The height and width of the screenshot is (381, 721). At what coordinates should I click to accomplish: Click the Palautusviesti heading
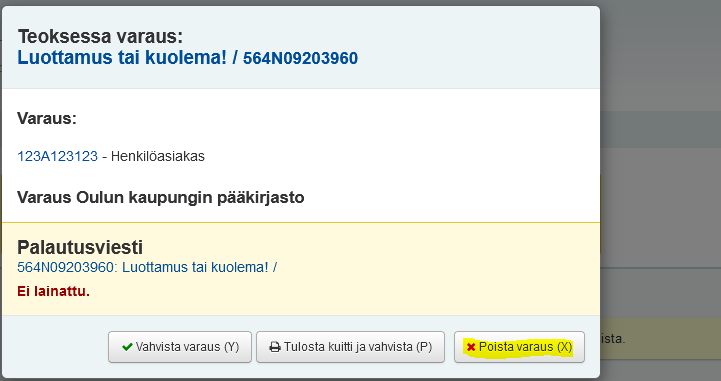[x=80, y=247]
